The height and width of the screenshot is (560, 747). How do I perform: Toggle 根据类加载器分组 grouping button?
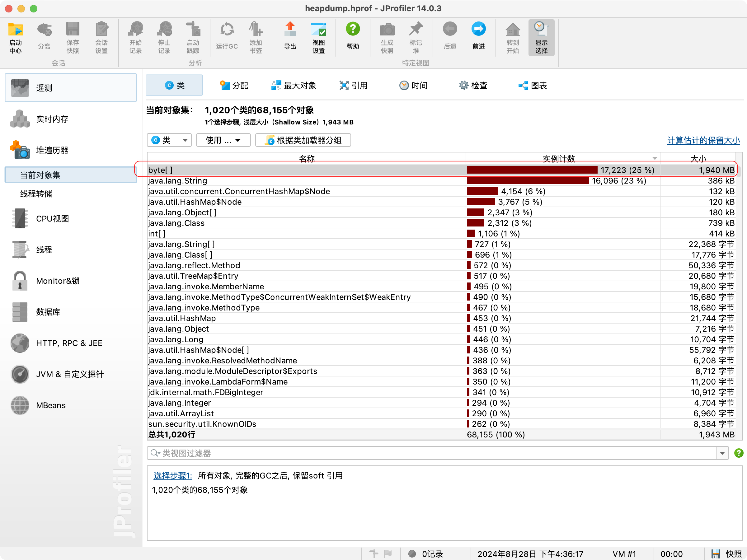[x=303, y=140]
